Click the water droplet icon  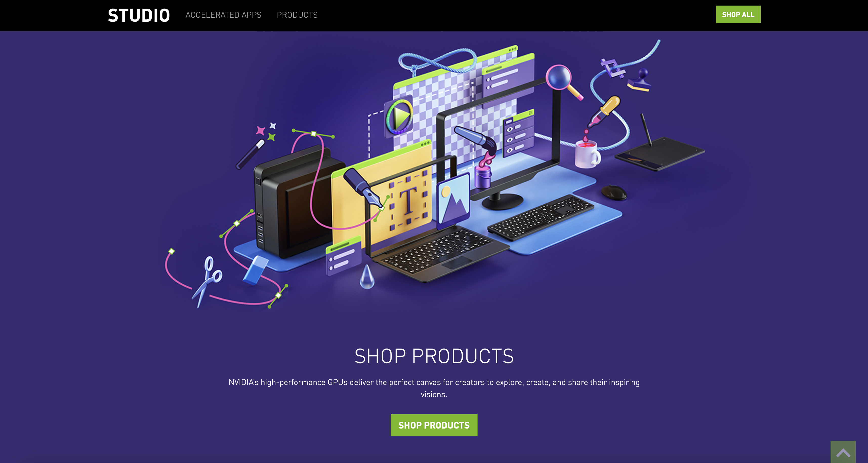(x=367, y=277)
